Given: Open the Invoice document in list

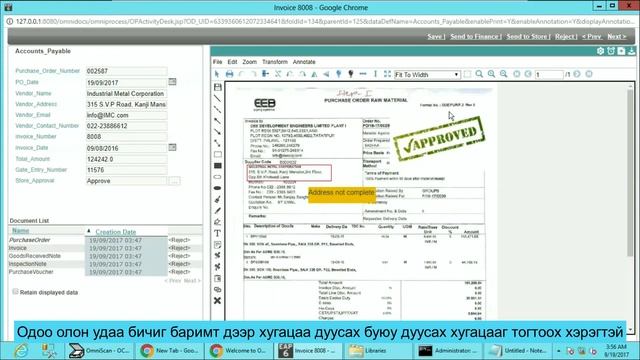Looking at the screenshot, I should coord(18,248).
